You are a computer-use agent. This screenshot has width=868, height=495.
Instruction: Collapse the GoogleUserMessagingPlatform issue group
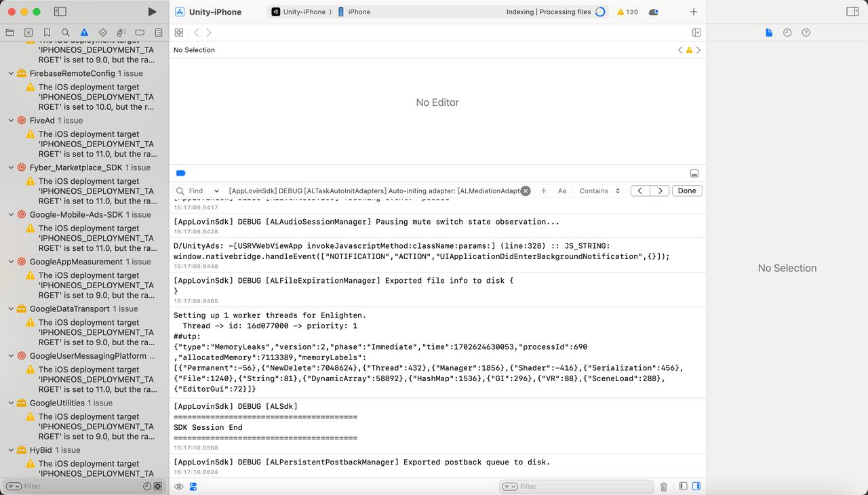pyautogui.click(x=11, y=356)
